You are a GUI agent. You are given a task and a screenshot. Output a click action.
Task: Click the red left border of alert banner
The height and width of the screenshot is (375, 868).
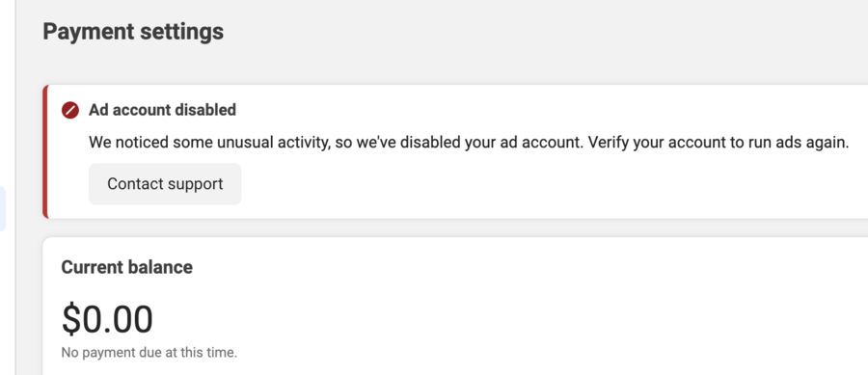[x=45, y=151]
